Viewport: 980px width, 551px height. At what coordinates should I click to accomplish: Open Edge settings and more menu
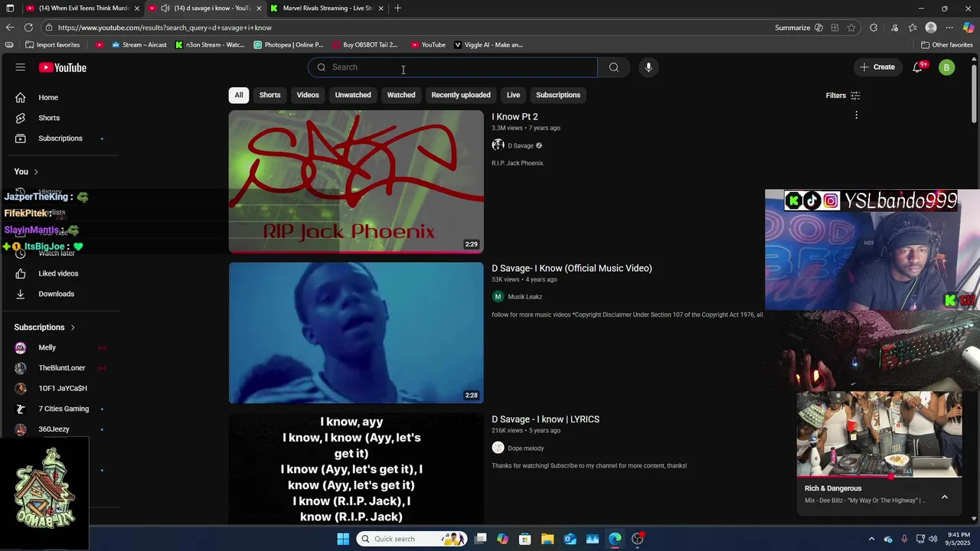tap(949, 28)
